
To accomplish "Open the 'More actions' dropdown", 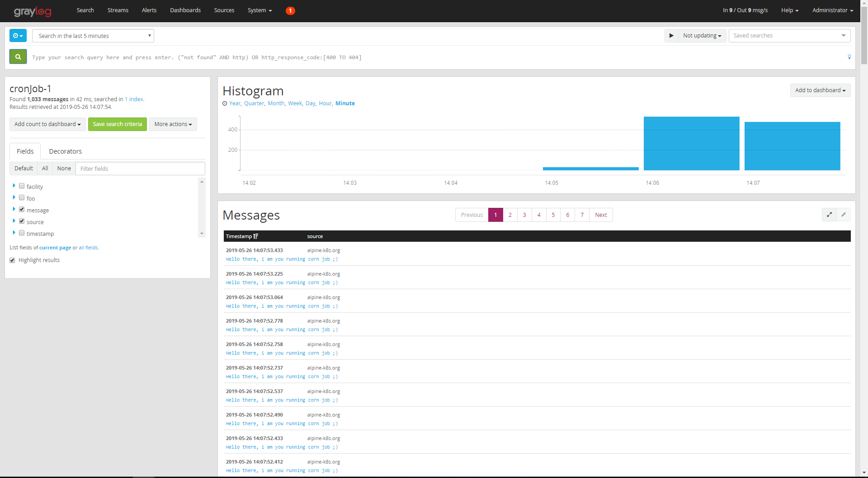I will (x=173, y=124).
